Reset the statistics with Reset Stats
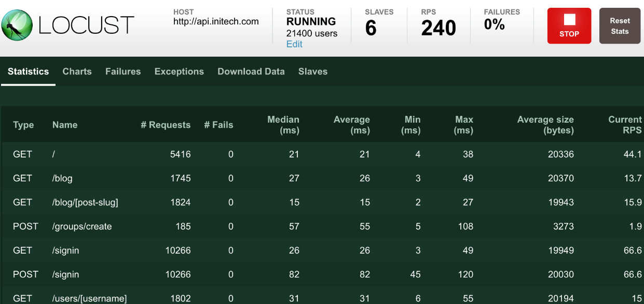 point(620,25)
